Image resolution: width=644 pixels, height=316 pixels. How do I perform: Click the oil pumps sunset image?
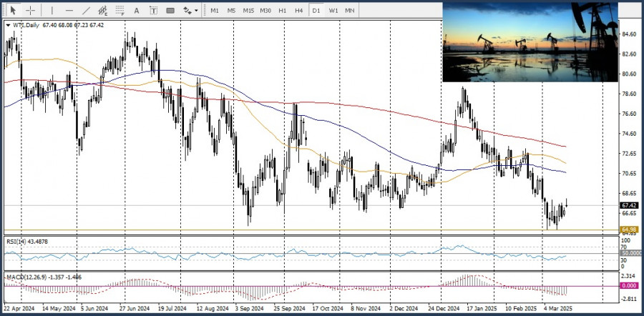tap(530, 41)
